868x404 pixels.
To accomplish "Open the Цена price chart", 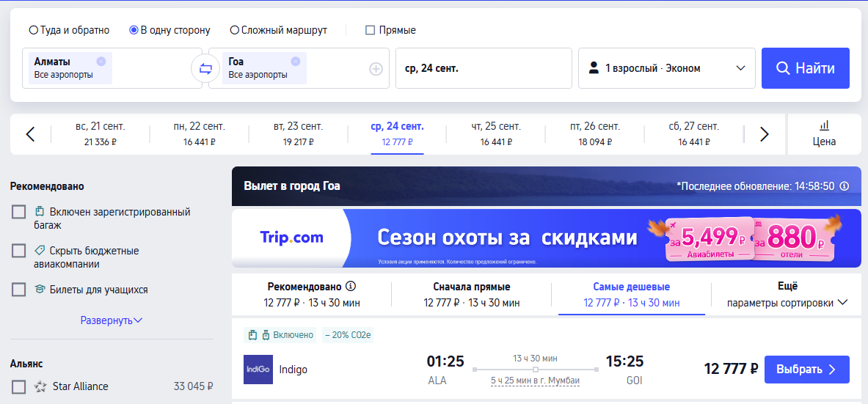I will 824,134.
